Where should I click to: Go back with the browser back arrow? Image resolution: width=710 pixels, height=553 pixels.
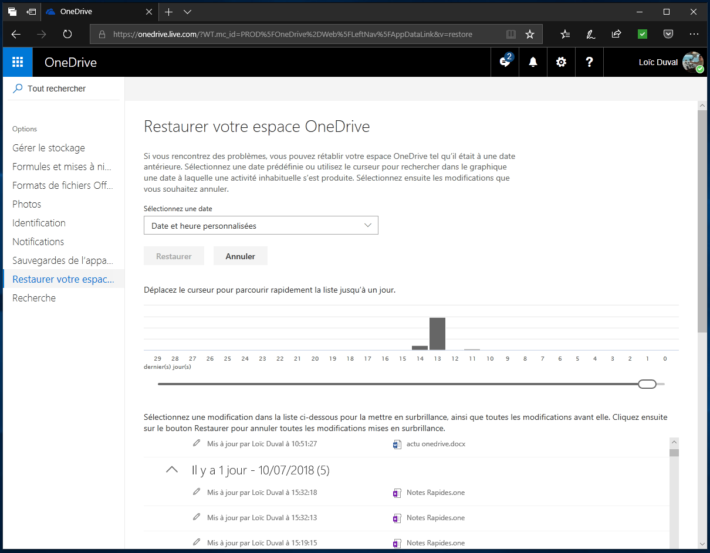point(16,34)
